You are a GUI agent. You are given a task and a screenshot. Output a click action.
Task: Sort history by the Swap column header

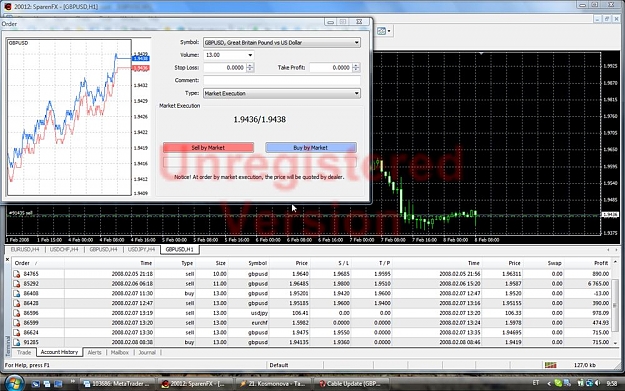tap(554, 263)
